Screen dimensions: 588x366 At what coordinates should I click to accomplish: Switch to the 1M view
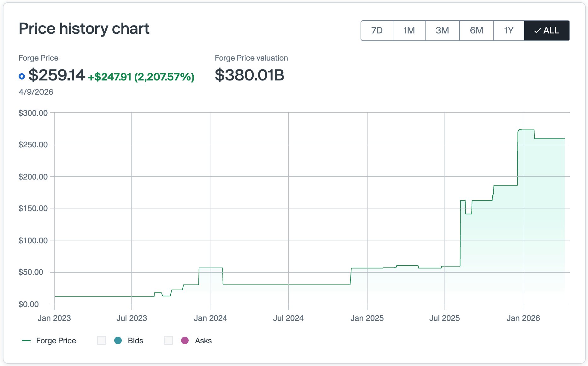pyautogui.click(x=409, y=30)
